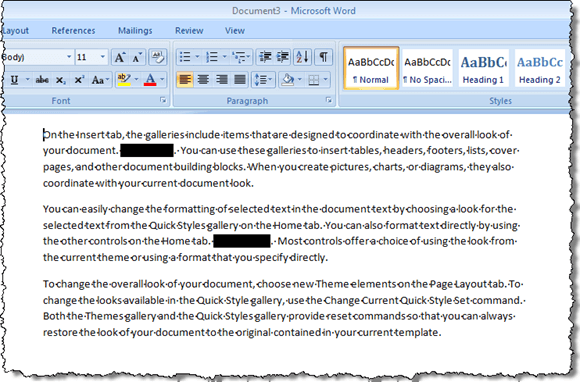
Task: Apply bulleted list formatting
Action: [x=185, y=57]
